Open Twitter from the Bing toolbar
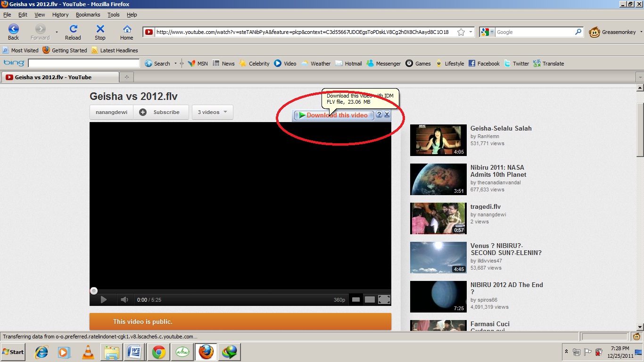Screen dimensions: 644x362 [516, 63]
